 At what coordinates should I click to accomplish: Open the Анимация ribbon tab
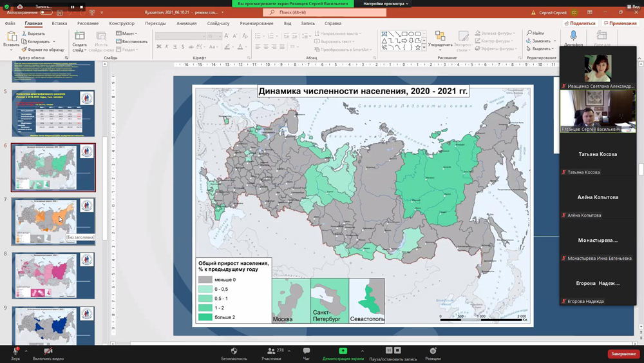(187, 23)
